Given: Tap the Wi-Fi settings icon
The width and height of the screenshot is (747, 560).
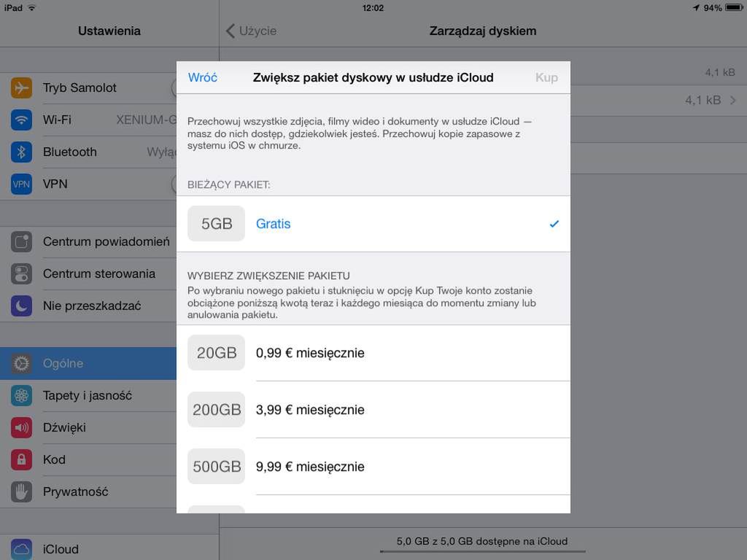Looking at the screenshot, I should click(x=22, y=120).
